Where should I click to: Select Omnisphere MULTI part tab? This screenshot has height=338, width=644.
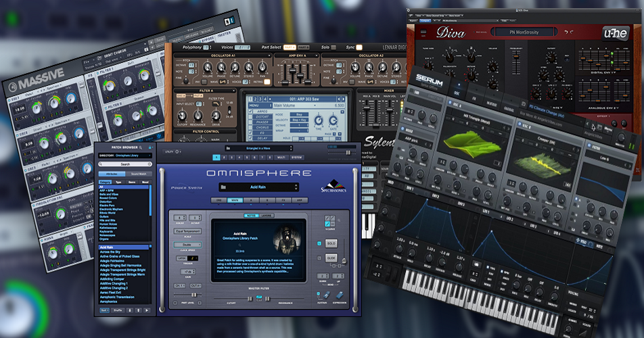[281, 158]
